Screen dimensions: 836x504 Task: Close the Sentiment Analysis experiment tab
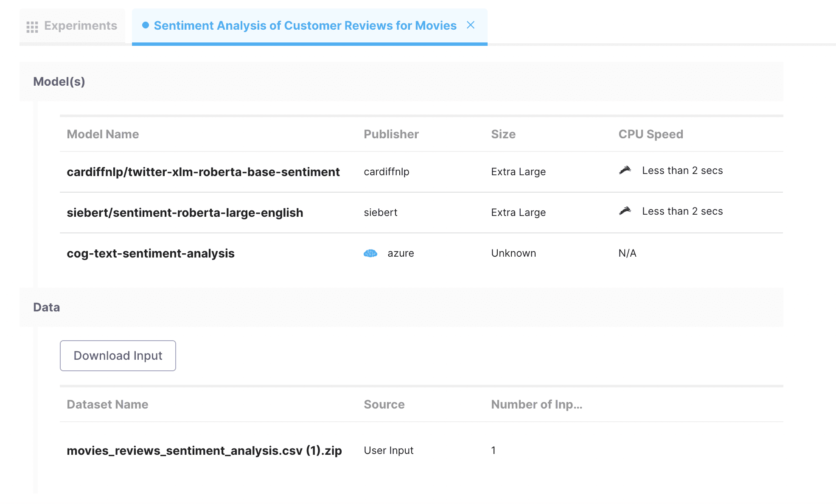(x=471, y=25)
